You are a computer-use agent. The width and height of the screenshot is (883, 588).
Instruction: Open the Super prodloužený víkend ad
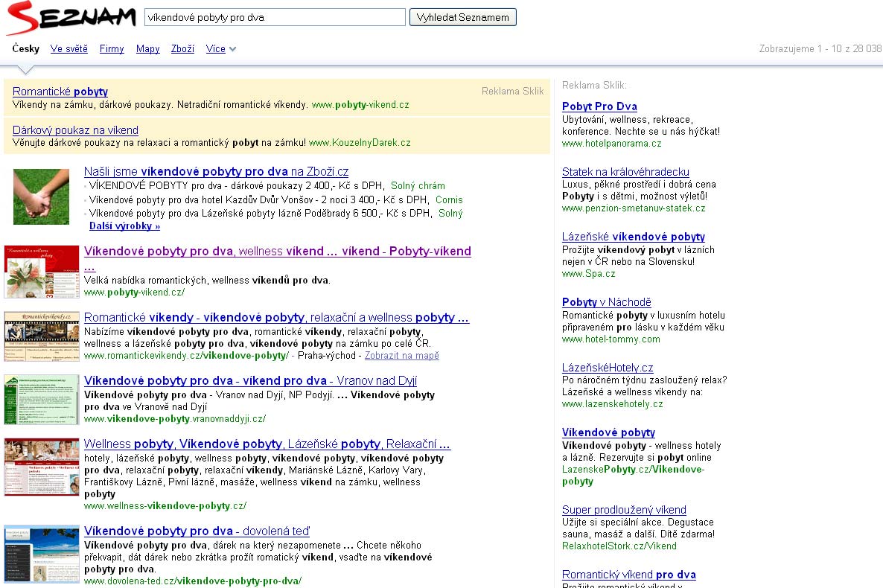[x=624, y=510]
